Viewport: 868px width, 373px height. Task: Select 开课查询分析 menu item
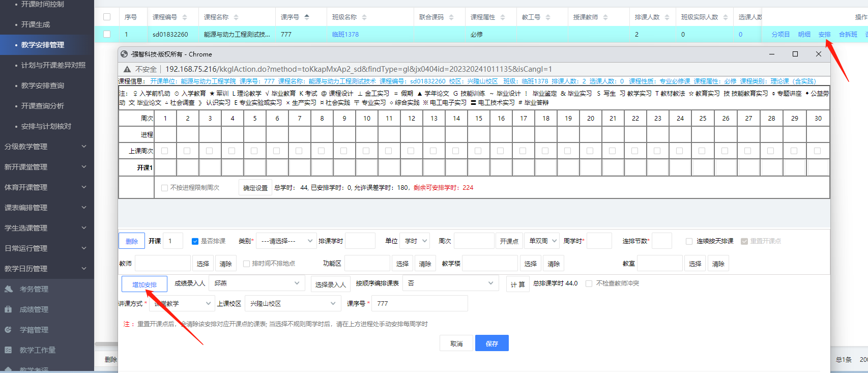43,106
